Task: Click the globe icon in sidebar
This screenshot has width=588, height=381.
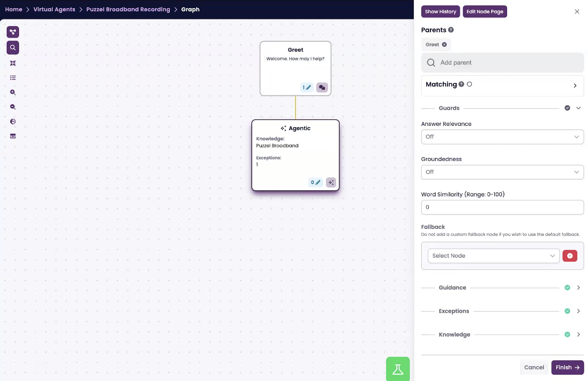Action: point(13,121)
